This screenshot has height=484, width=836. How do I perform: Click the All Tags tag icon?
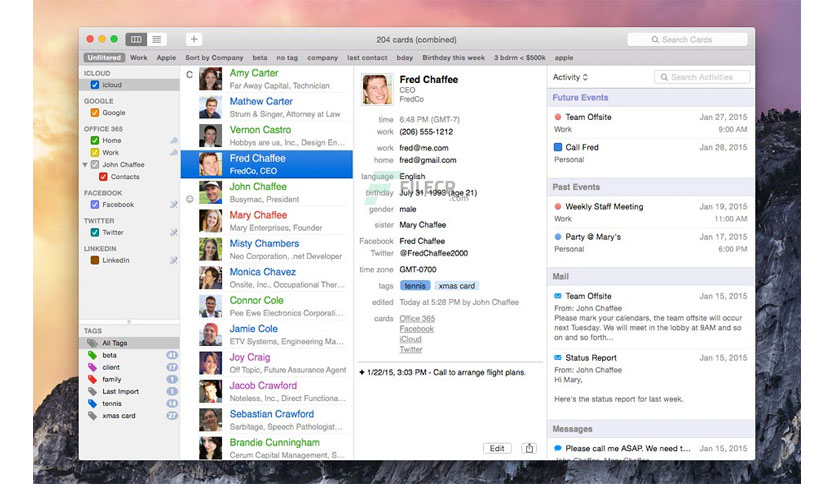click(93, 343)
